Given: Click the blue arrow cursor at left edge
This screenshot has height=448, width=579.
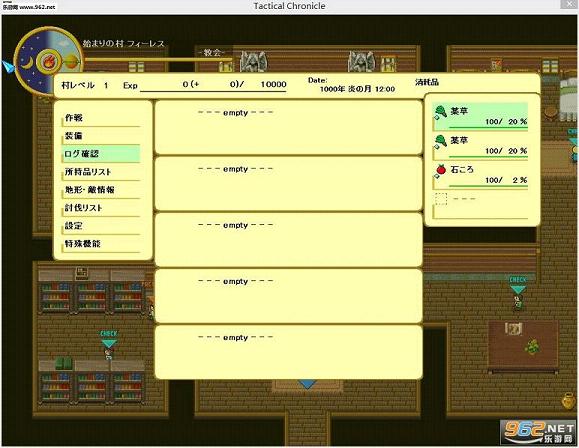Looking at the screenshot, I should [8, 67].
